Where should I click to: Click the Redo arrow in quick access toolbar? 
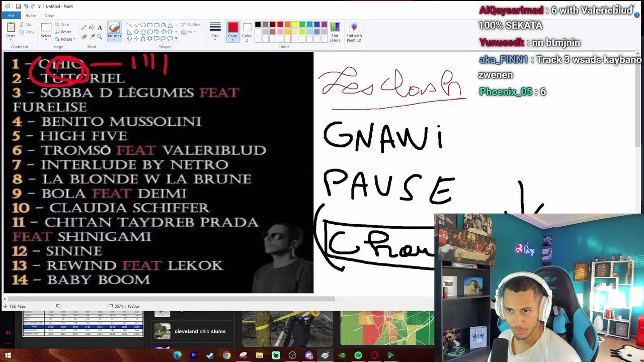pyautogui.click(x=33, y=7)
